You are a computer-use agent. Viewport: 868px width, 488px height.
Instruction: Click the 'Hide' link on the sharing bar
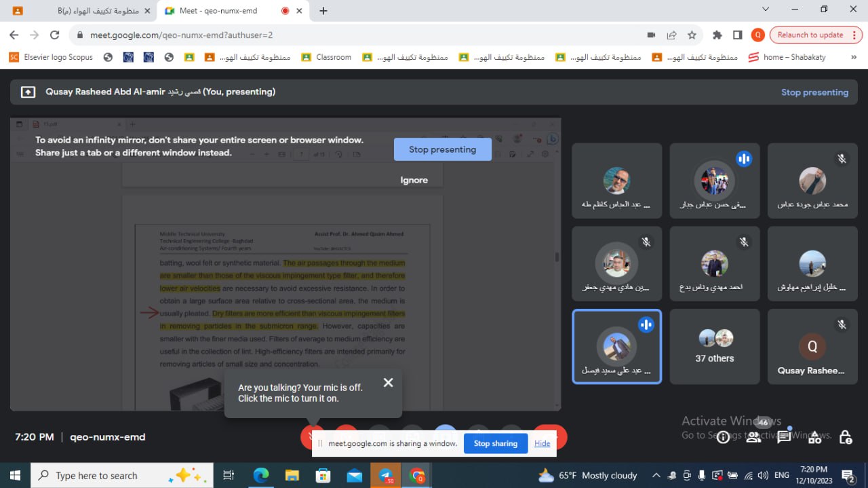[x=542, y=443]
